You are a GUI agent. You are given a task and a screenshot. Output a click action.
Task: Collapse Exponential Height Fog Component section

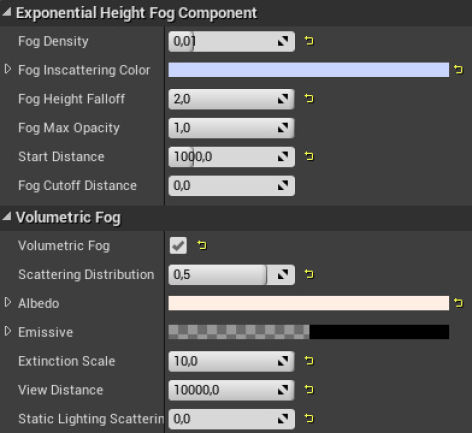pyautogui.click(x=7, y=13)
